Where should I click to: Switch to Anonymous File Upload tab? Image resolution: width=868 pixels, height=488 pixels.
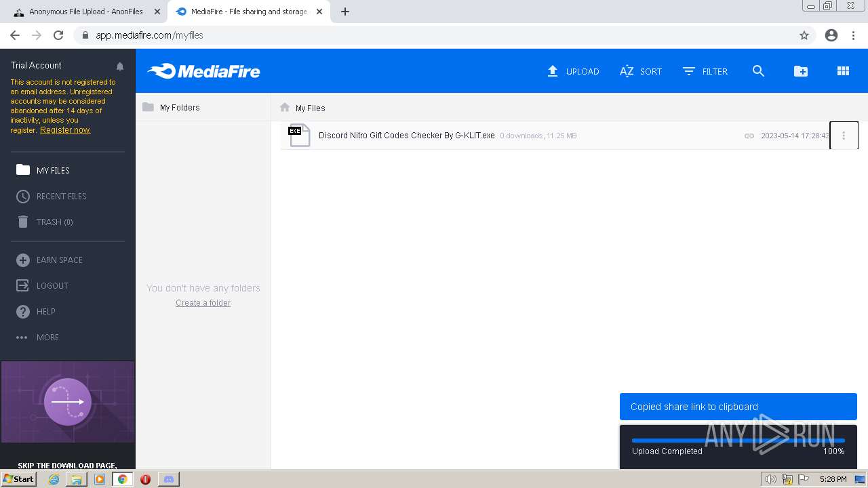pos(87,12)
